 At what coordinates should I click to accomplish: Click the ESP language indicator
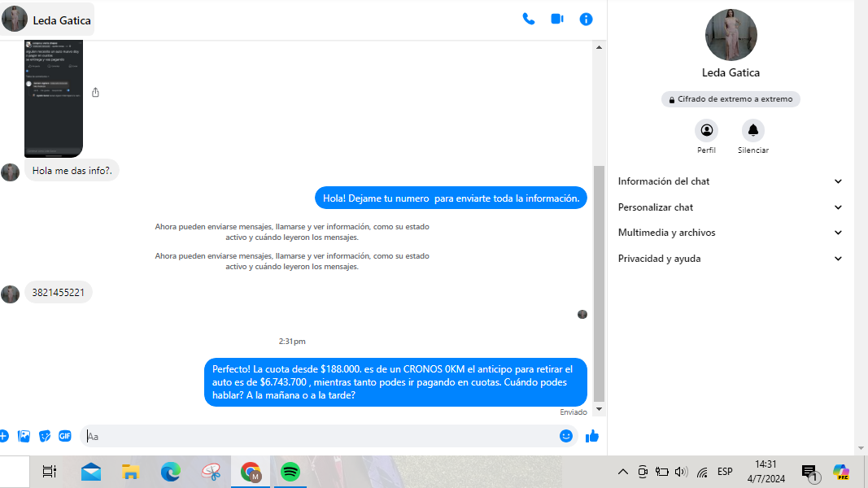point(725,472)
